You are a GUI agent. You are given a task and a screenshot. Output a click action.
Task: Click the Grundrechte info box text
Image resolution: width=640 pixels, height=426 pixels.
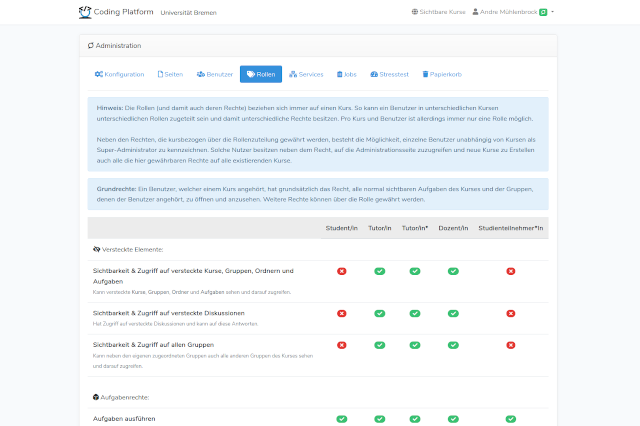coord(315,194)
